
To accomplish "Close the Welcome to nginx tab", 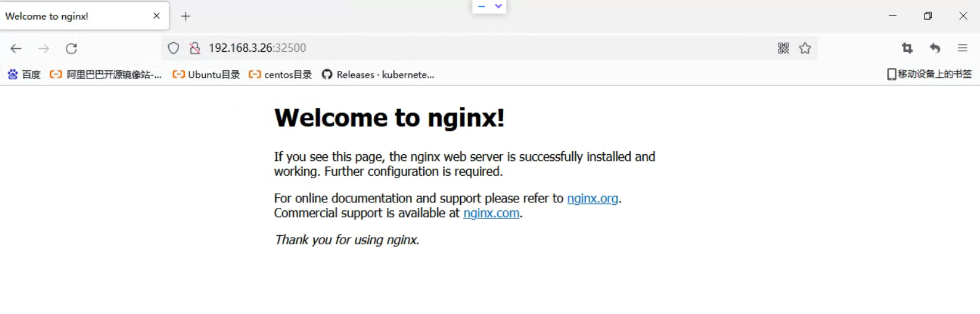I will (156, 16).
